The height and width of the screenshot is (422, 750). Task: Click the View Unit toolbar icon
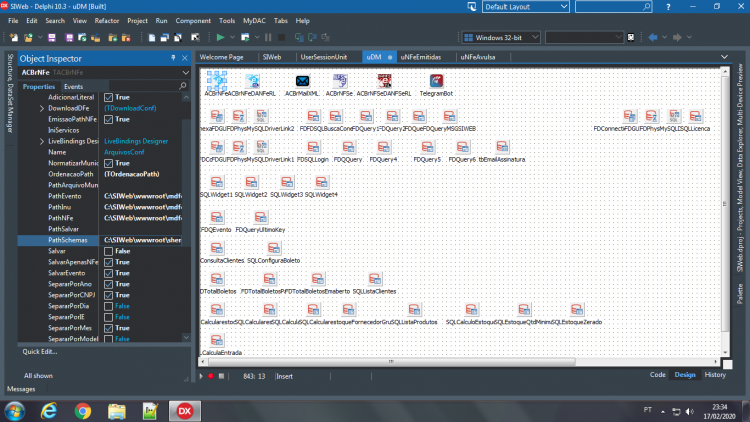pos(152,37)
